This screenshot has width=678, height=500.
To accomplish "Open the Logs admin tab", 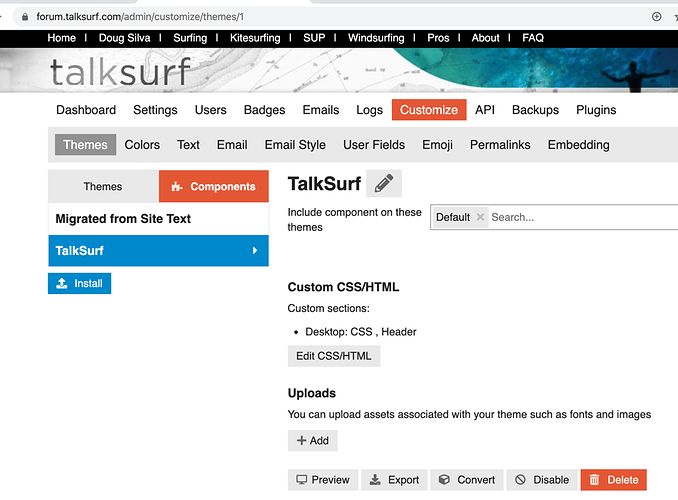I will point(370,110).
